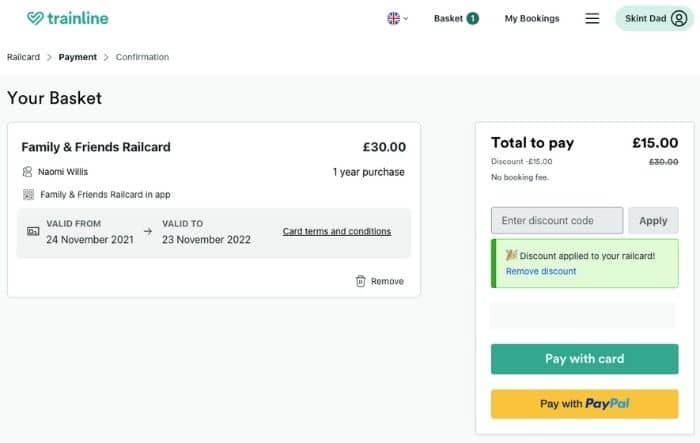Click the trash bin Remove icon

360,281
